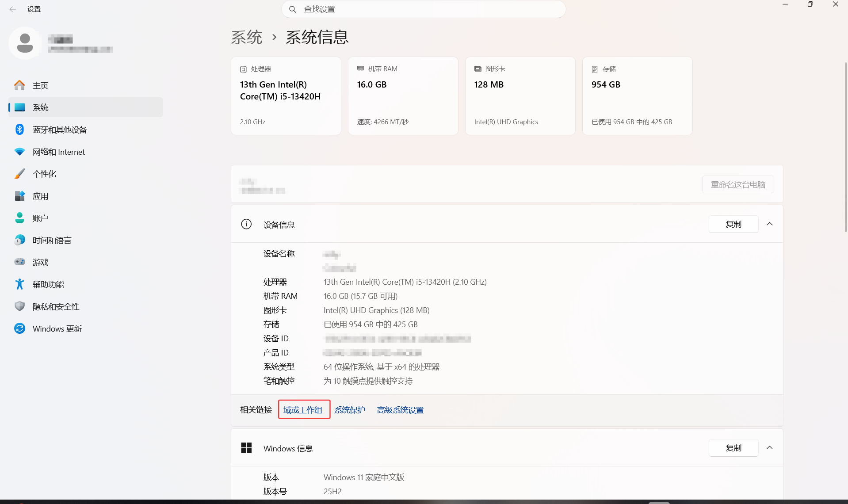Click the 机带 RAM 16.0 GB card
The image size is (848, 504).
pos(403,96)
